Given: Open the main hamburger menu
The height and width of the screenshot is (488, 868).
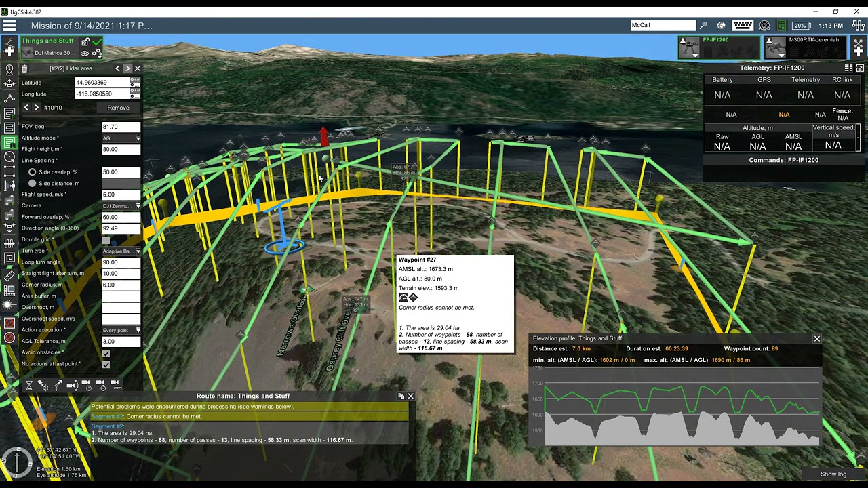Looking at the screenshot, I should coord(9,26).
